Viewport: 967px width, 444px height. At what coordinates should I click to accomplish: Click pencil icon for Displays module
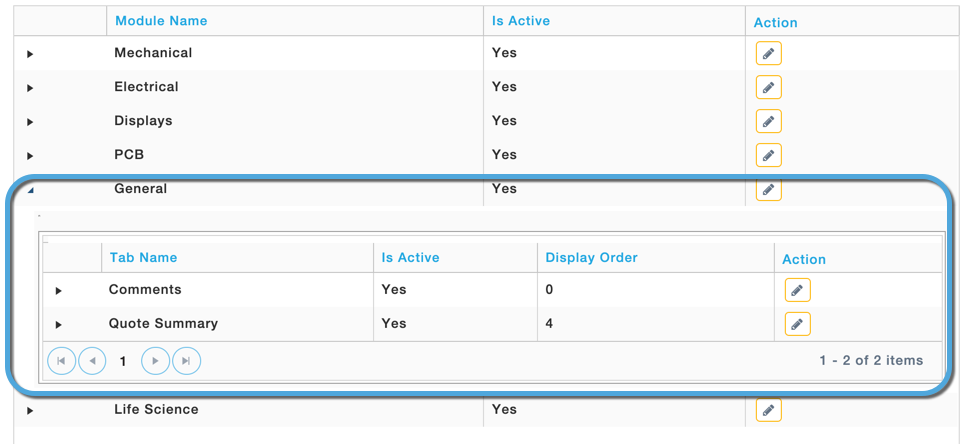click(768, 121)
